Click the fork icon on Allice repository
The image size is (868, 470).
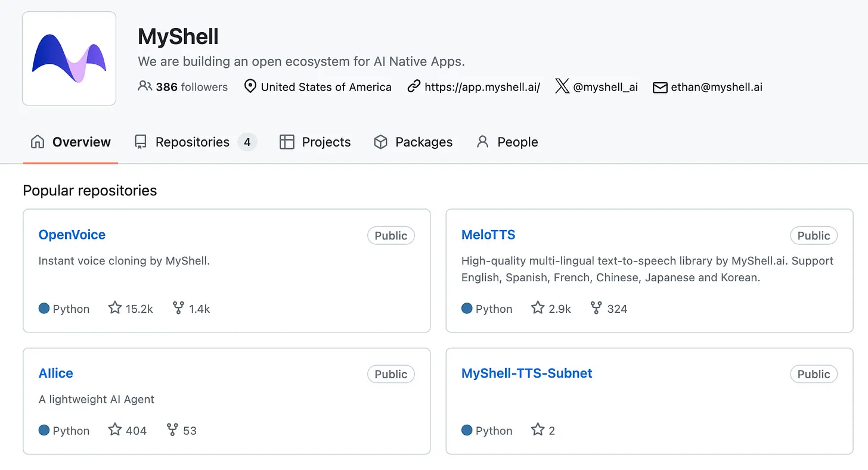point(172,429)
